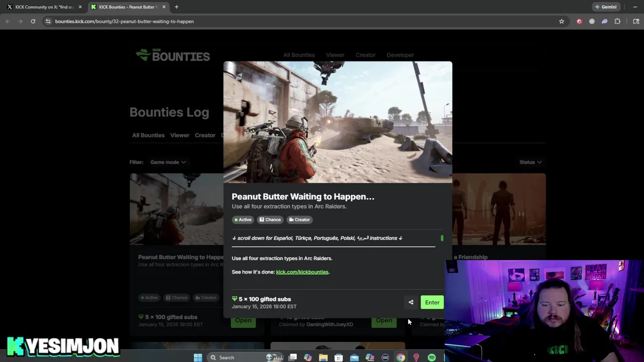Select the All Bounties tab under Bounties Log

coord(148,135)
